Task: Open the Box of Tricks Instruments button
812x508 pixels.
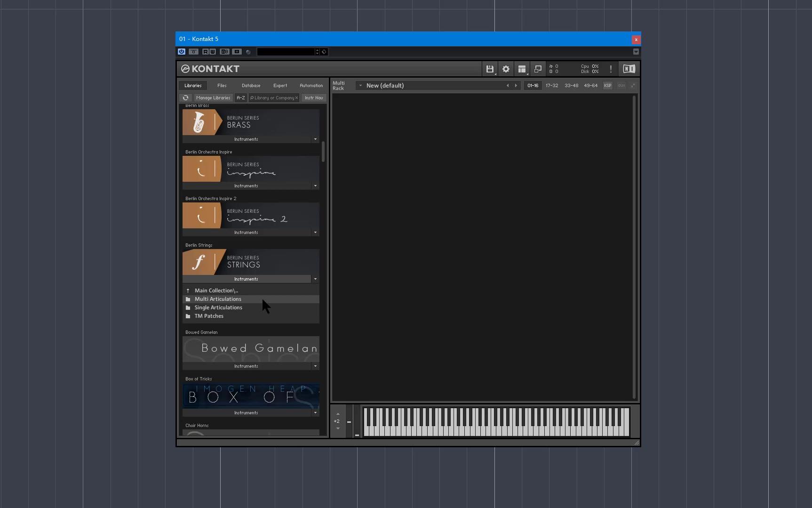Action: point(247,413)
